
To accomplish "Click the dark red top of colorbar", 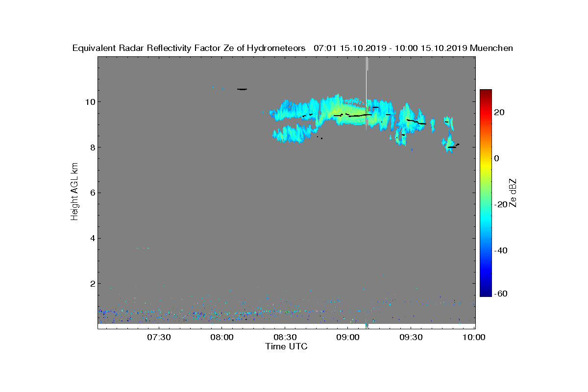I will (486, 92).
